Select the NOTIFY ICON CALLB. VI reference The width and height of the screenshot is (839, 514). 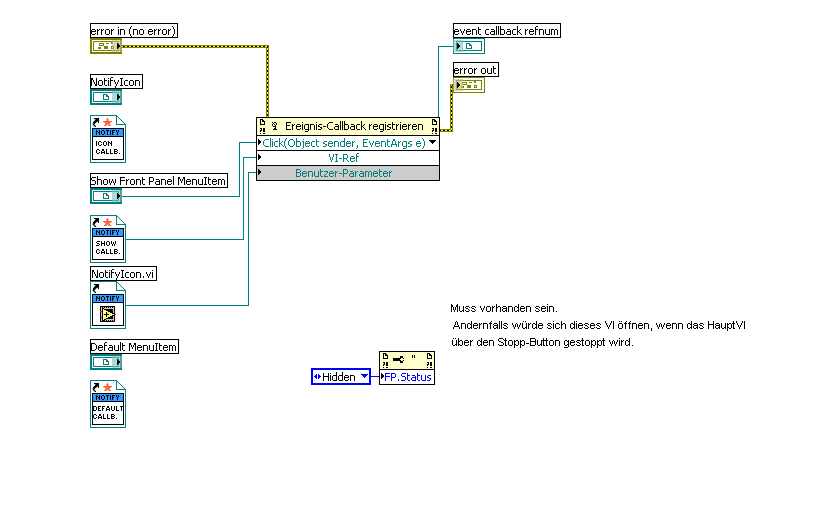pyautogui.click(x=108, y=139)
